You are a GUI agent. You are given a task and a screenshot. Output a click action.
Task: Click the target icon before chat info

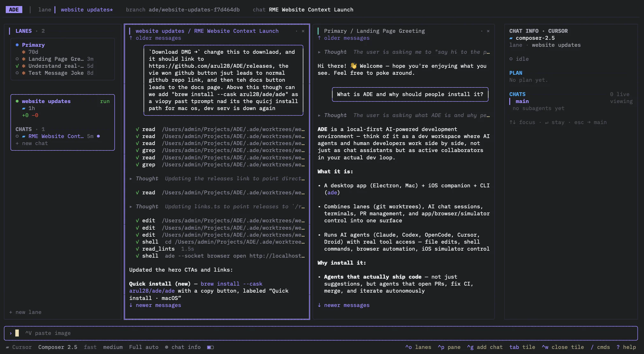tap(167, 347)
